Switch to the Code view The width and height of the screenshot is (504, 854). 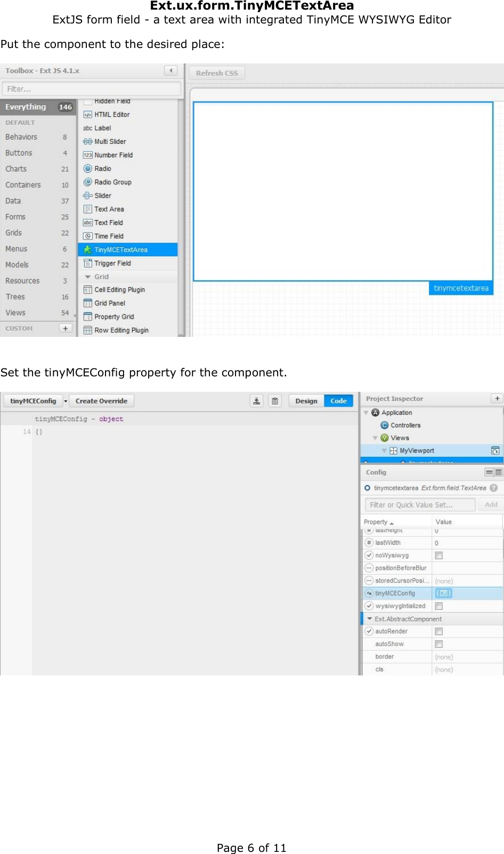339,401
